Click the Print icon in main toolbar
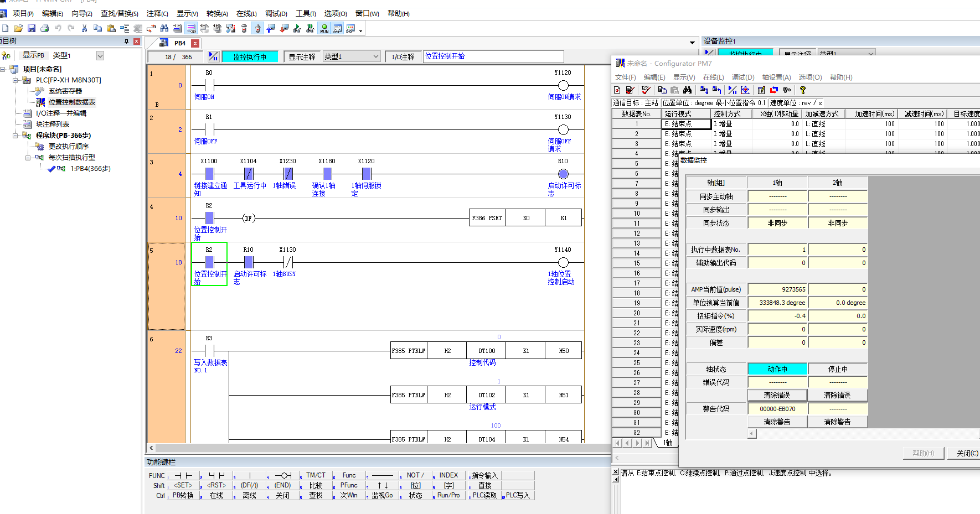The height and width of the screenshot is (514, 980). [45, 28]
